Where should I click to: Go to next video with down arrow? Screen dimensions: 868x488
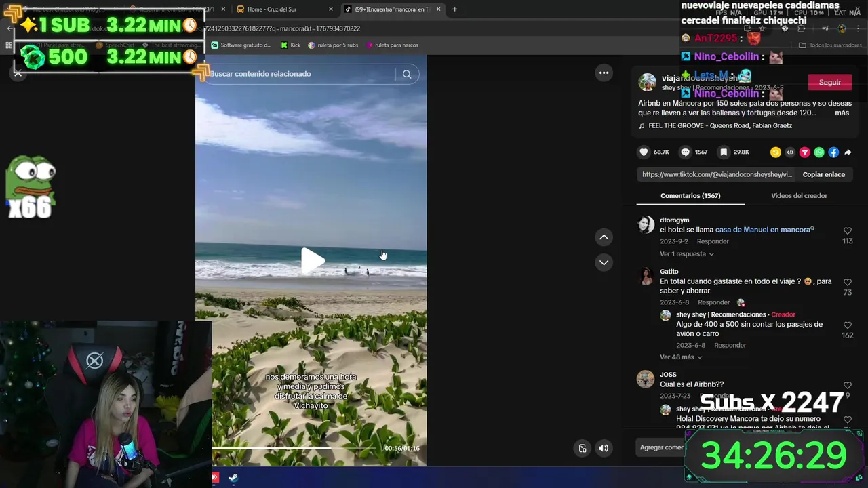click(604, 262)
